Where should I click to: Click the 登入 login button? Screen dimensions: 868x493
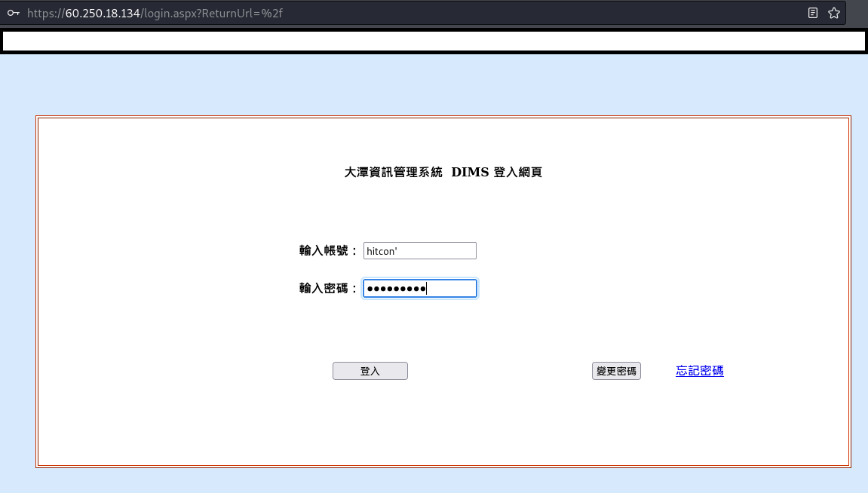[370, 371]
